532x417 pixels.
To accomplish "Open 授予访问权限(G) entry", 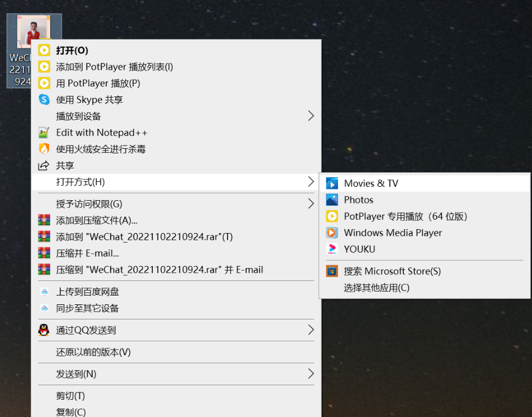I will click(176, 203).
